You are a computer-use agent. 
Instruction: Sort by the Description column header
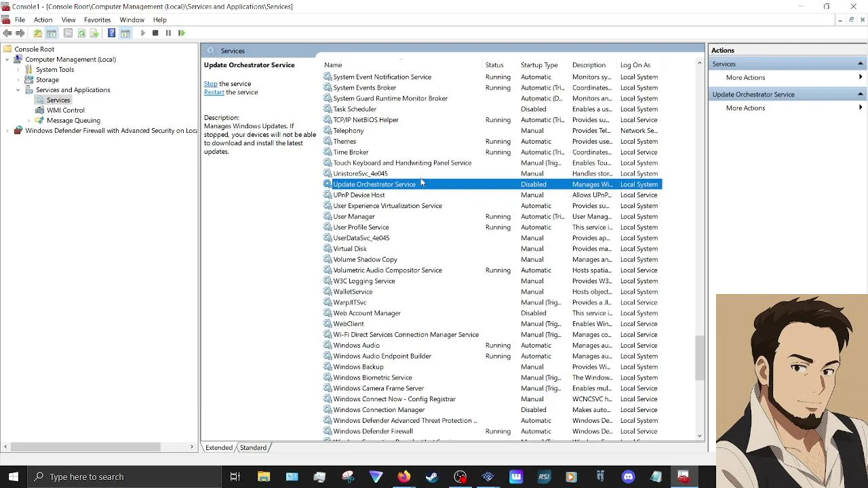[x=593, y=65]
